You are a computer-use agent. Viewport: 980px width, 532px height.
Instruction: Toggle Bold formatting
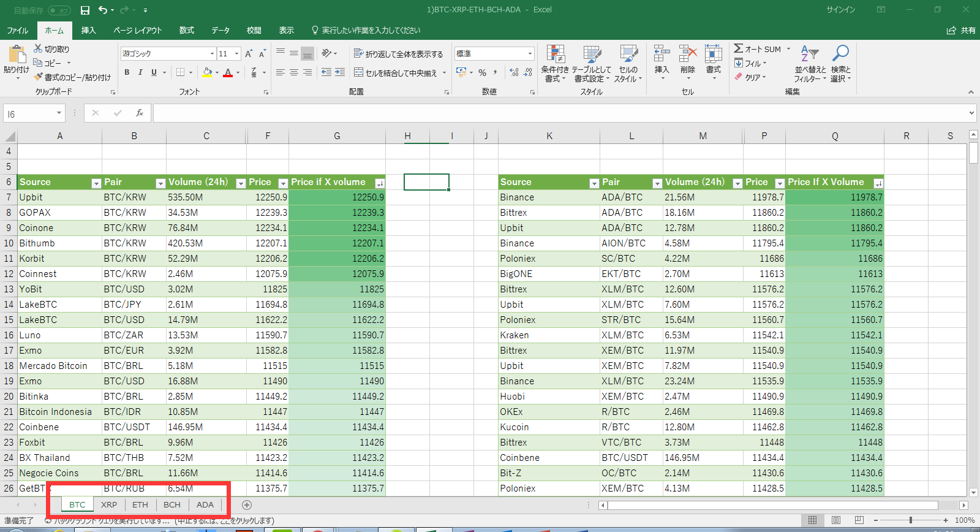coord(127,72)
